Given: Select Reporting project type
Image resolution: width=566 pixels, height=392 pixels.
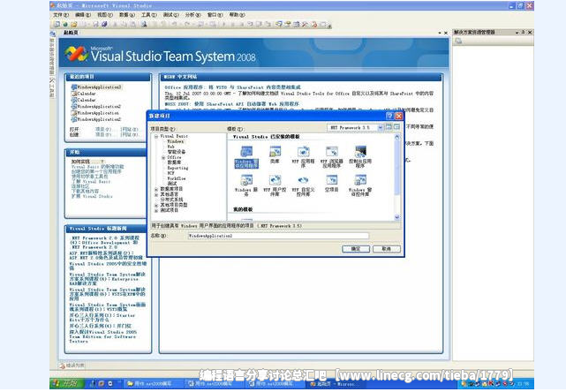Looking at the screenshot, I should click(177, 168).
